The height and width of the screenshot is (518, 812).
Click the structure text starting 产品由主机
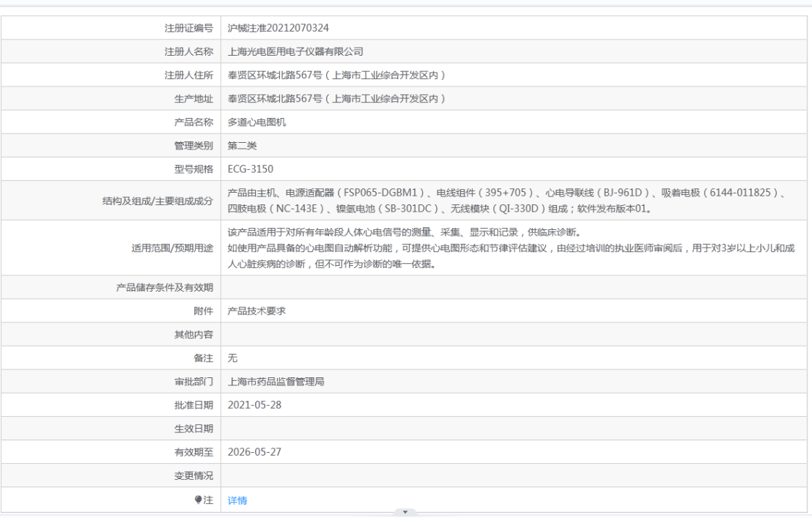[507, 200]
